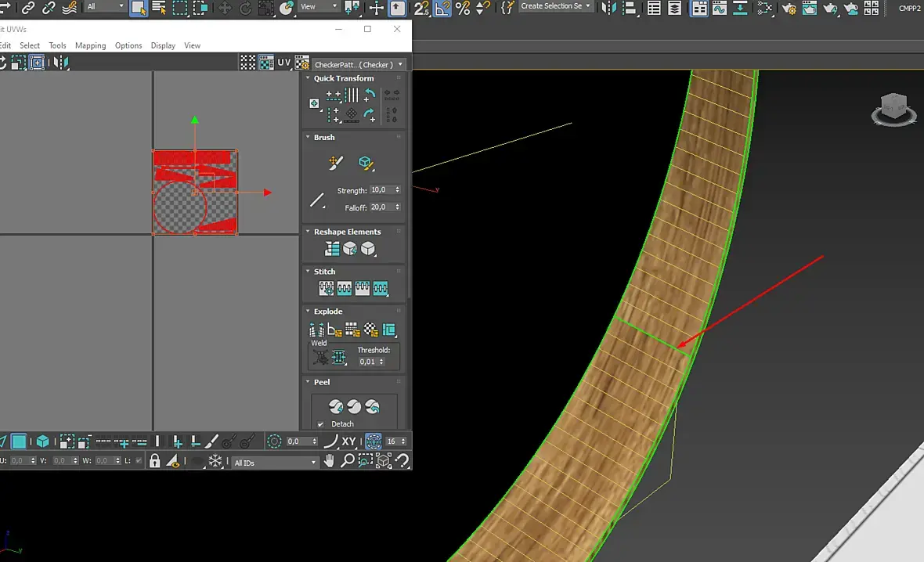924x562 pixels.
Task: Open the Tools menu
Action: [57, 45]
